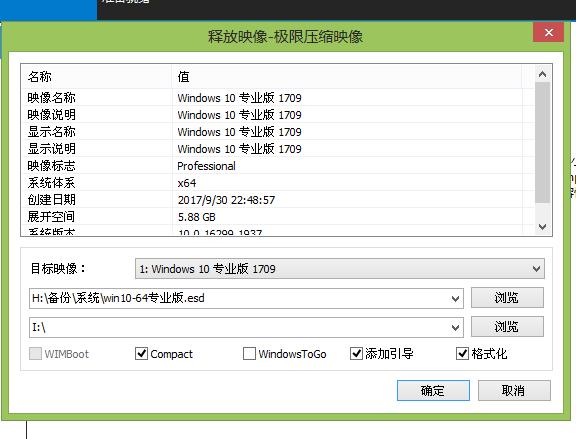Click the list scrollbar up arrow
Screen dimensions: 576x439
click(x=542, y=74)
